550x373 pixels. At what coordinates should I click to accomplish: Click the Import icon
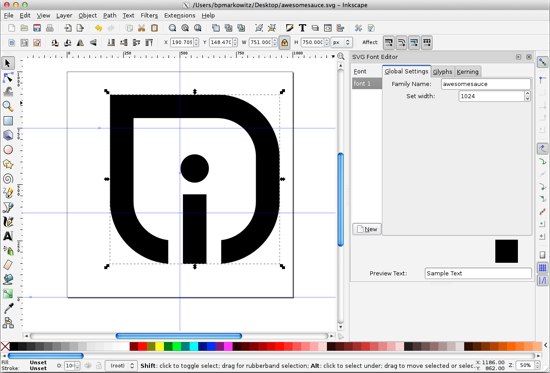pos(68,28)
